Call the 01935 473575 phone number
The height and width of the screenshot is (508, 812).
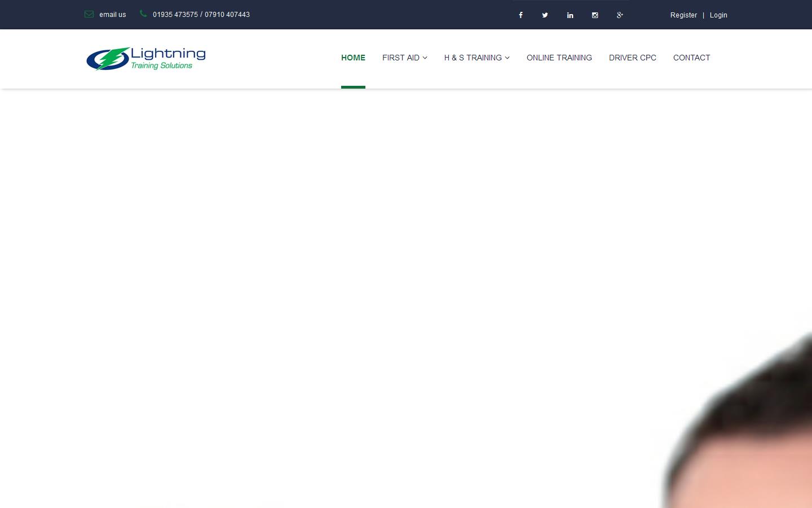[x=175, y=14]
